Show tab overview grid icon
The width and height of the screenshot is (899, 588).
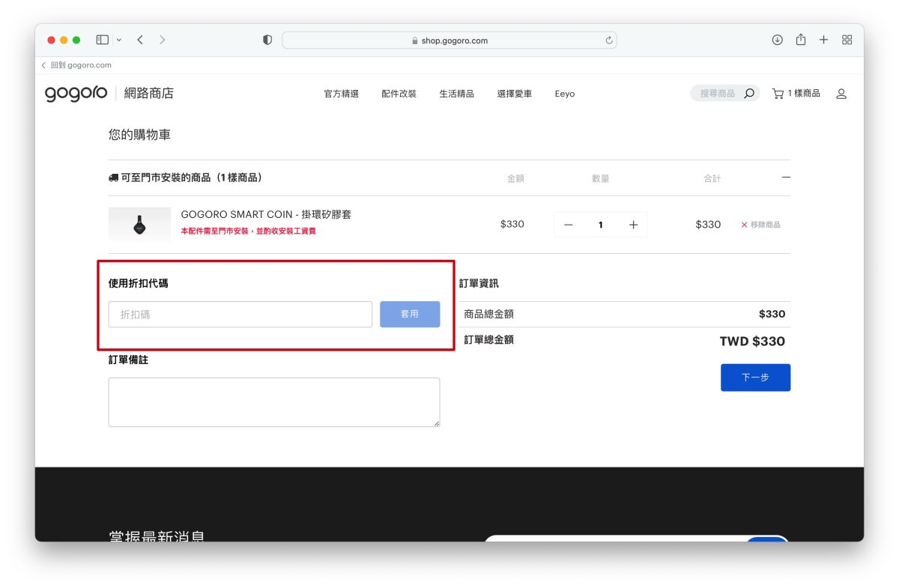847,40
